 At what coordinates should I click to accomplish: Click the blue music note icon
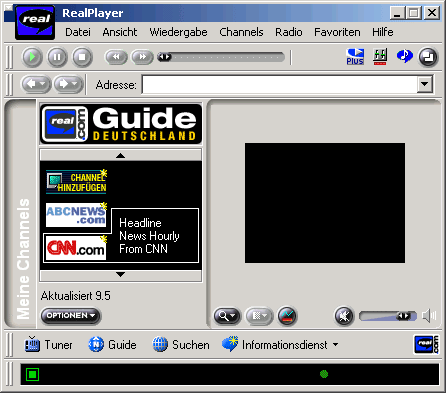click(405, 56)
